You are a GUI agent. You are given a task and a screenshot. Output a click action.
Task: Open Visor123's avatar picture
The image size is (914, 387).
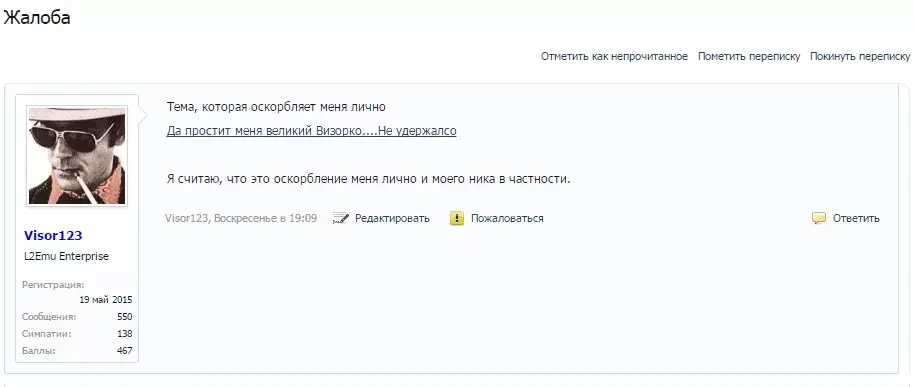[x=77, y=156]
